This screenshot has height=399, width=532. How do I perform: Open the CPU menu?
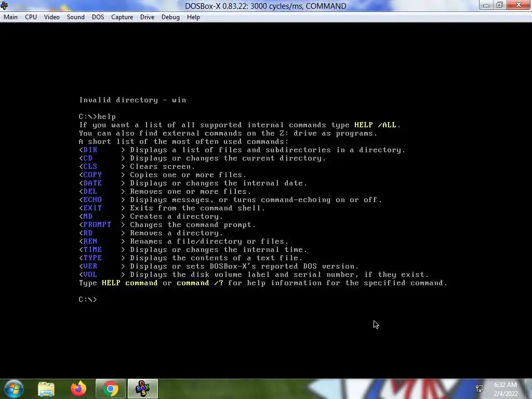31,17
